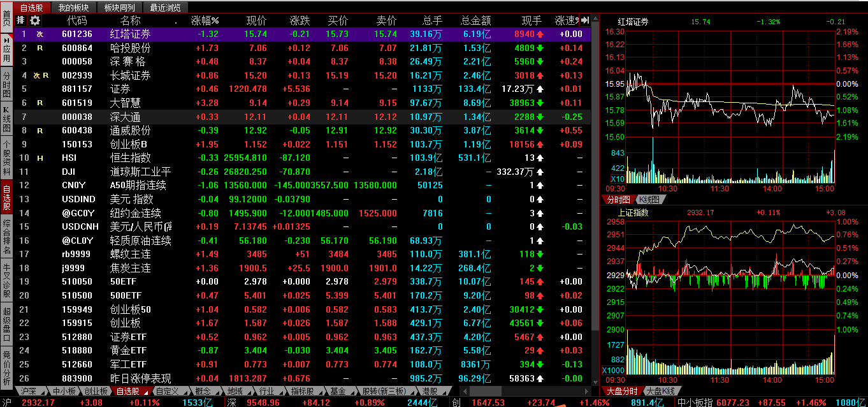Expand the 自定义 bottom tab menu

(x=171, y=391)
